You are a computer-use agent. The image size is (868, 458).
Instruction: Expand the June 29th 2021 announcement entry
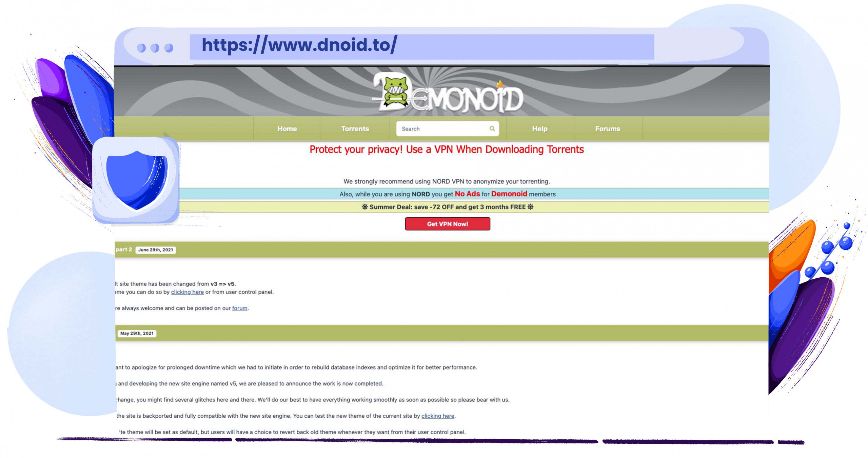click(x=156, y=249)
